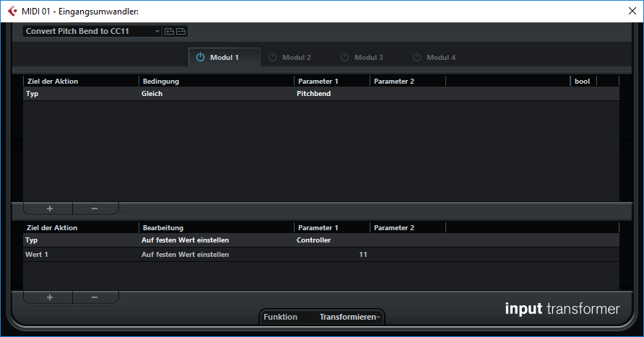Screen dimensions: 644x337
Task: Click Parameter 1 header in filter table
Action: [x=318, y=82]
